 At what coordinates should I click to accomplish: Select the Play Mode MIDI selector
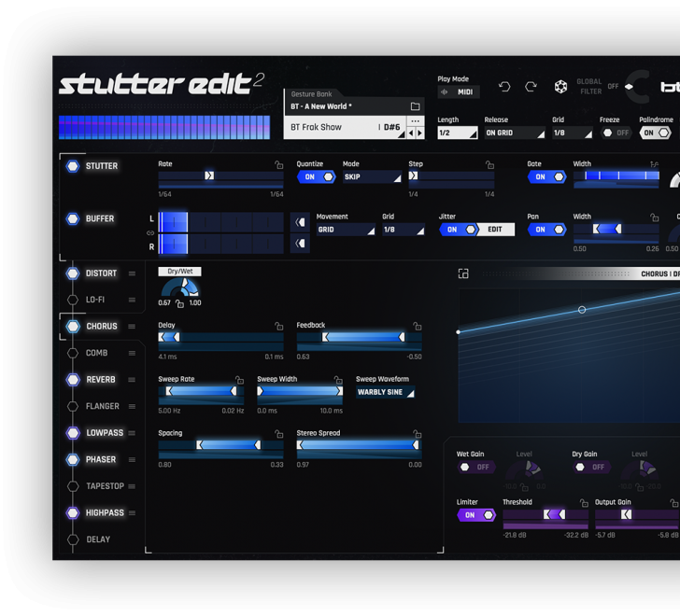(x=459, y=91)
